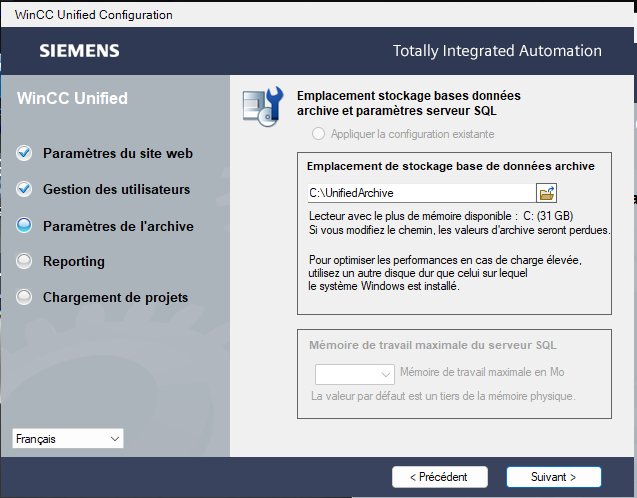This screenshot has width=637, height=498.
Task: Click the Suivant button
Action: pyautogui.click(x=554, y=477)
